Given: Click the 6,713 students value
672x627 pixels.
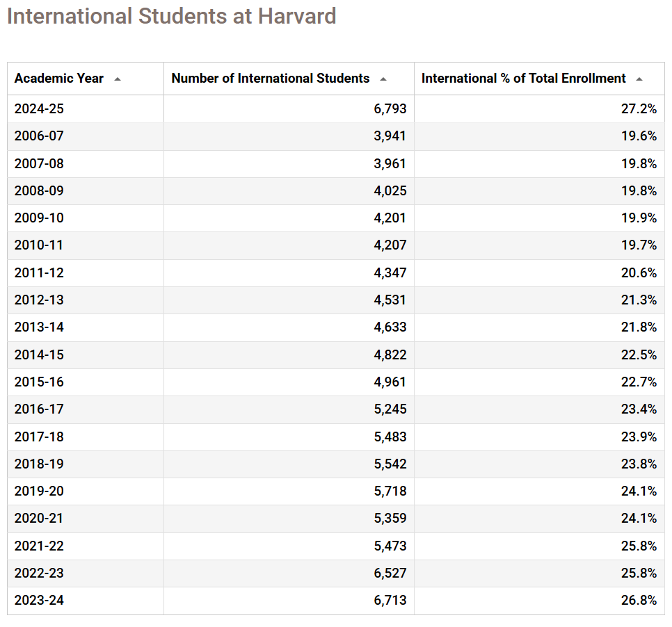Looking at the screenshot, I should point(390,601).
